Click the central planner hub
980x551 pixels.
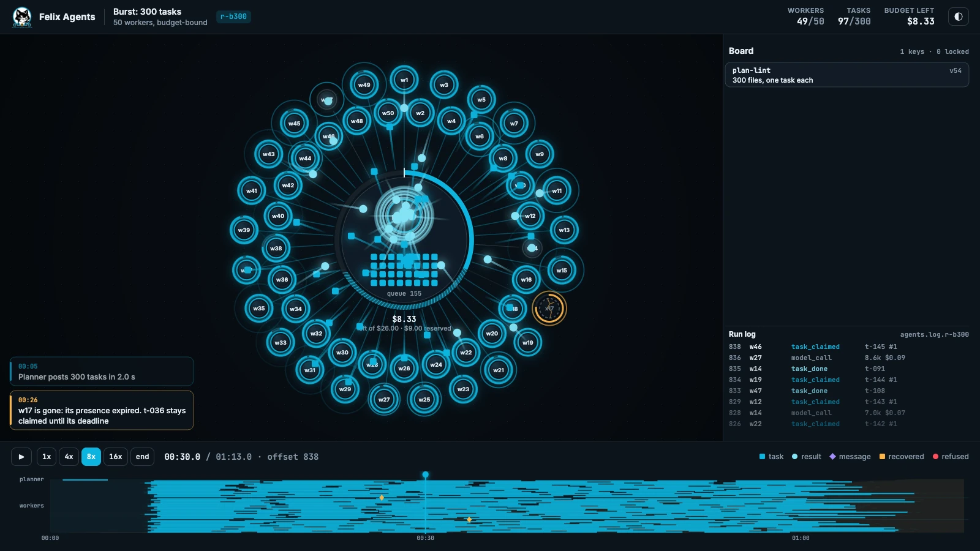point(404,216)
